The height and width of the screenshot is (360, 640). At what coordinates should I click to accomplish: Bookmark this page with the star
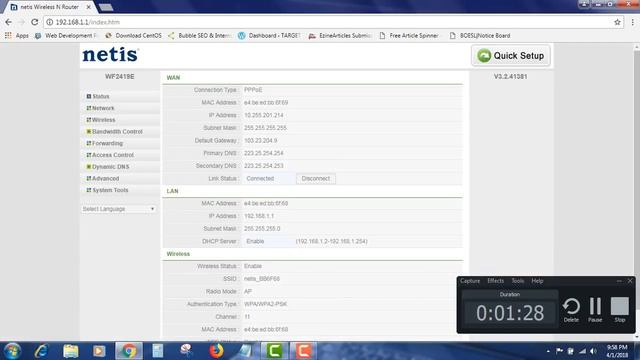click(x=617, y=22)
